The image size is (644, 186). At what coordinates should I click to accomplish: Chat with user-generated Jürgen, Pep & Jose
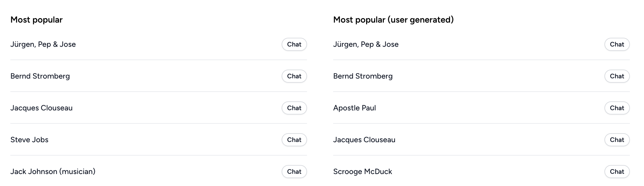(x=617, y=44)
